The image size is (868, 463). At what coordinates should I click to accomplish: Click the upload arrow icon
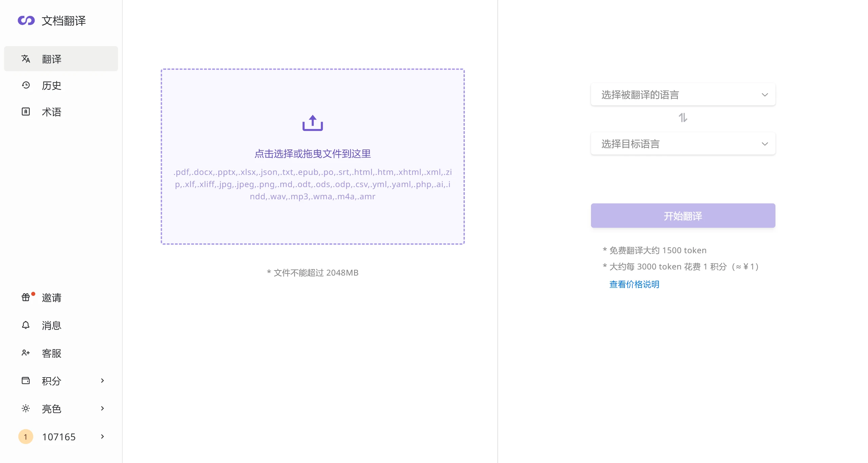coord(312,123)
